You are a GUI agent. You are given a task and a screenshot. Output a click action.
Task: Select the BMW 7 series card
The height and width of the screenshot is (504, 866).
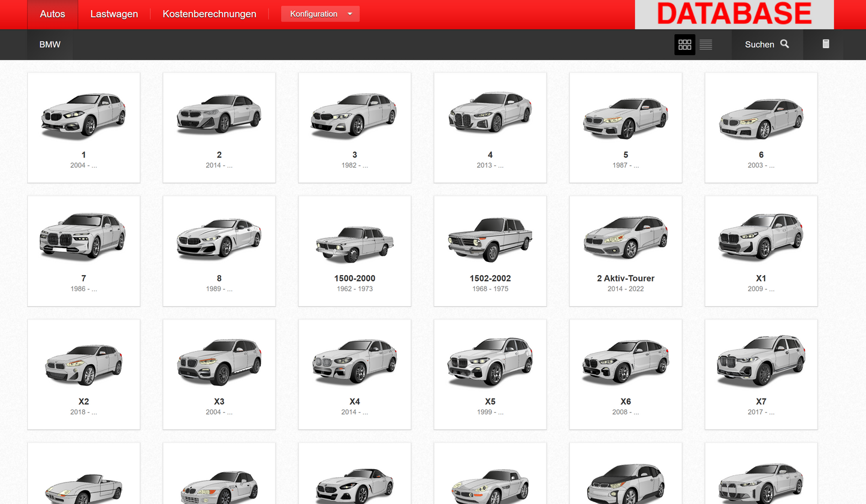coord(84,251)
